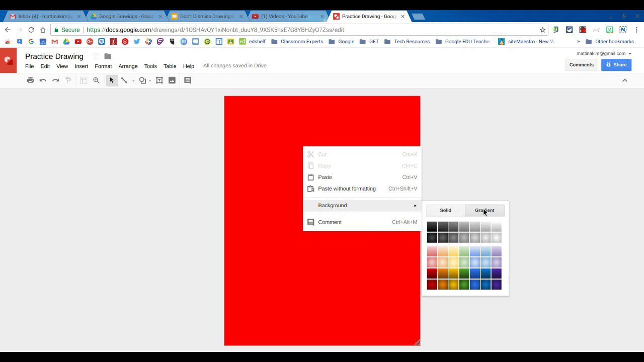
Task: Navigate back in the browser
Action: click(x=8, y=30)
